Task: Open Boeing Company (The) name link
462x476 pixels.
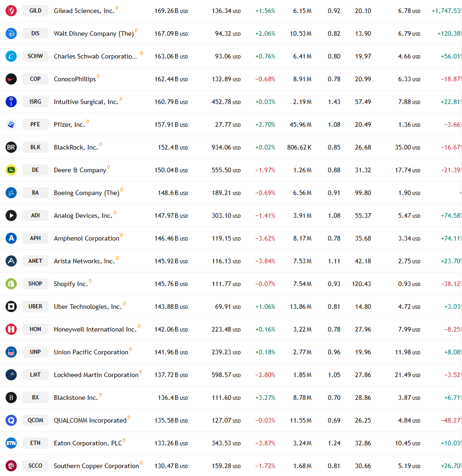Action: click(x=86, y=193)
